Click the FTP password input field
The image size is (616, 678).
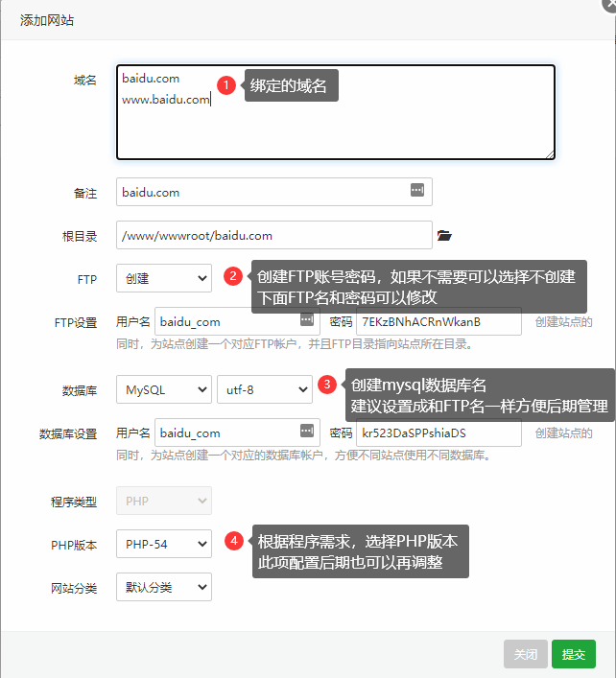[438, 321]
